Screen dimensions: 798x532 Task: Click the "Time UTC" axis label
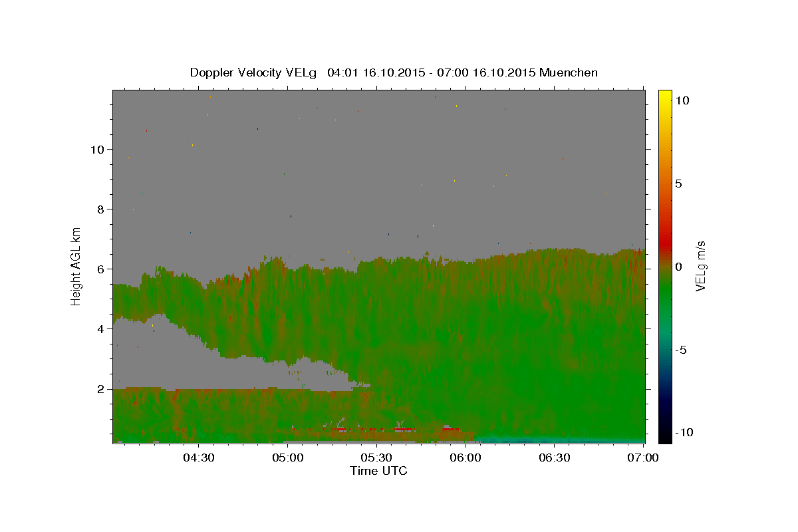[x=378, y=471]
